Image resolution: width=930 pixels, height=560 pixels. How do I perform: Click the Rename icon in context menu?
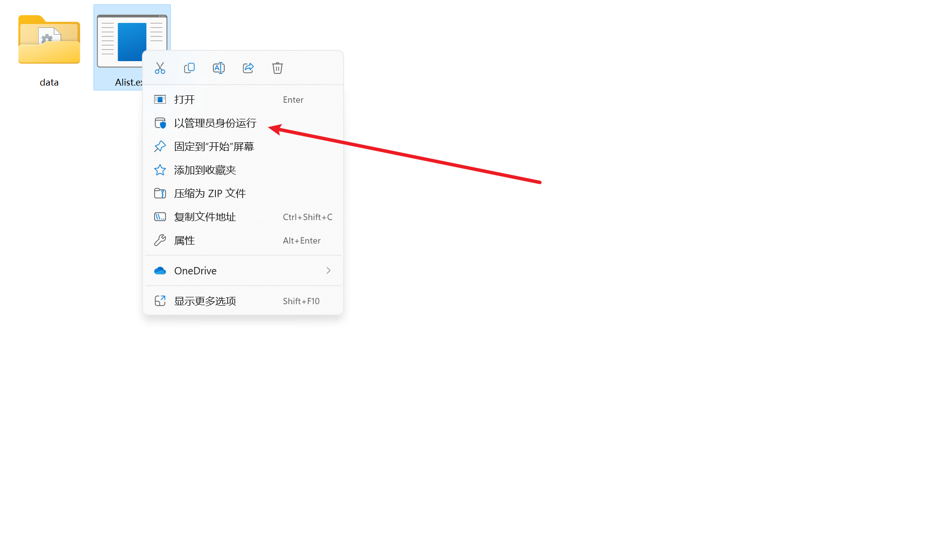[x=219, y=68]
